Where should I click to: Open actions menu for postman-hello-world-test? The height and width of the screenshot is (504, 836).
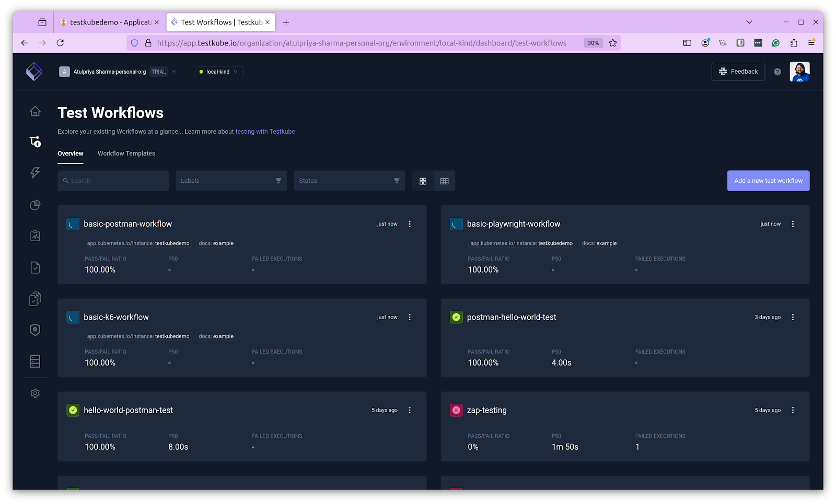793,317
